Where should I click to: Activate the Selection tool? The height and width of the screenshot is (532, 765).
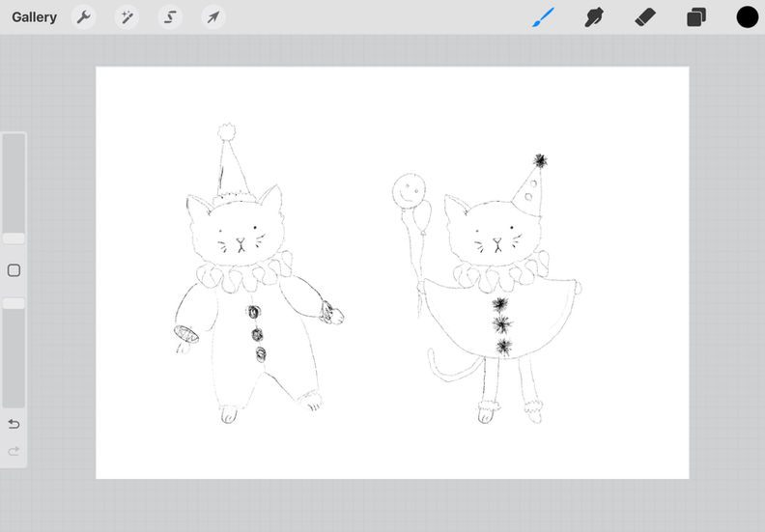coord(170,17)
